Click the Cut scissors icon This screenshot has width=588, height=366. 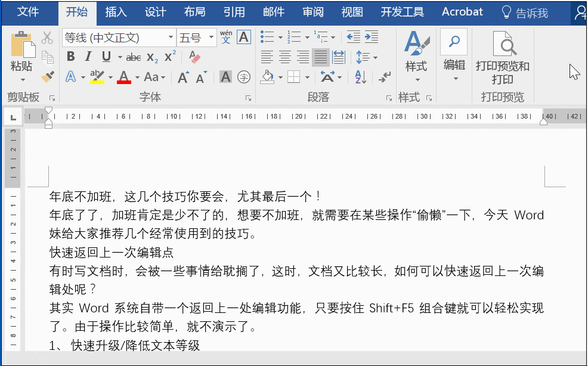(47, 38)
